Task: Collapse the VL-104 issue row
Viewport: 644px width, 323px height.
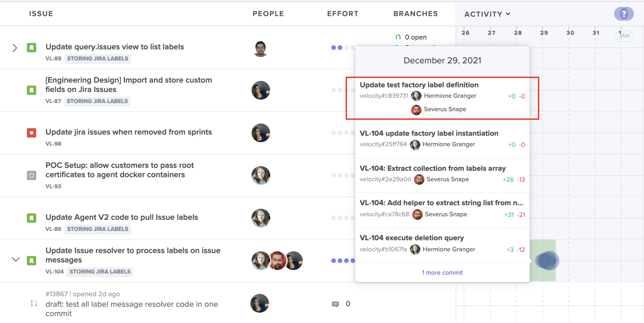Action: (16, 259)
